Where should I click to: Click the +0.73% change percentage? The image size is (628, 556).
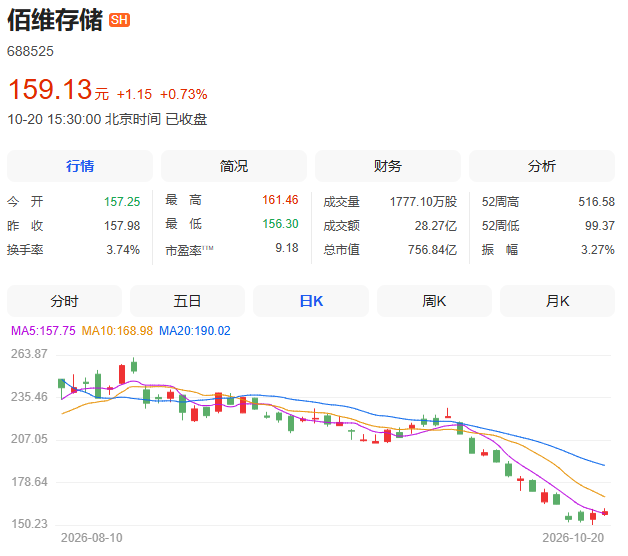point(183,94)
